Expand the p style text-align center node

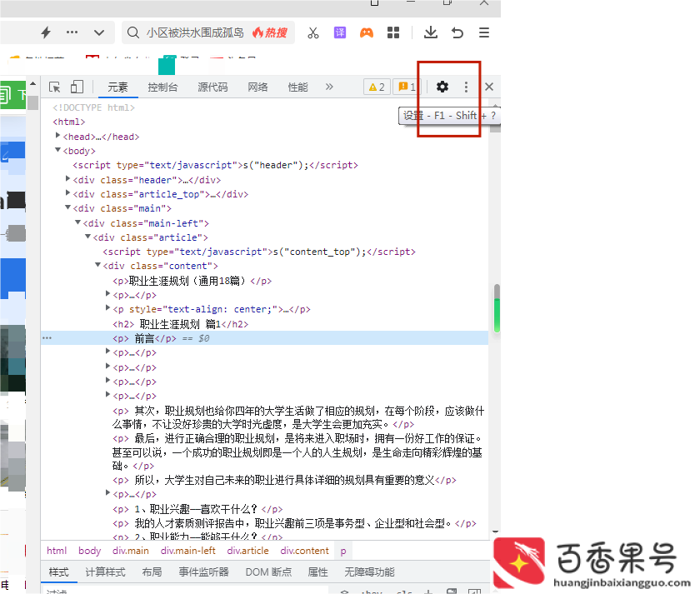[107, 308]
